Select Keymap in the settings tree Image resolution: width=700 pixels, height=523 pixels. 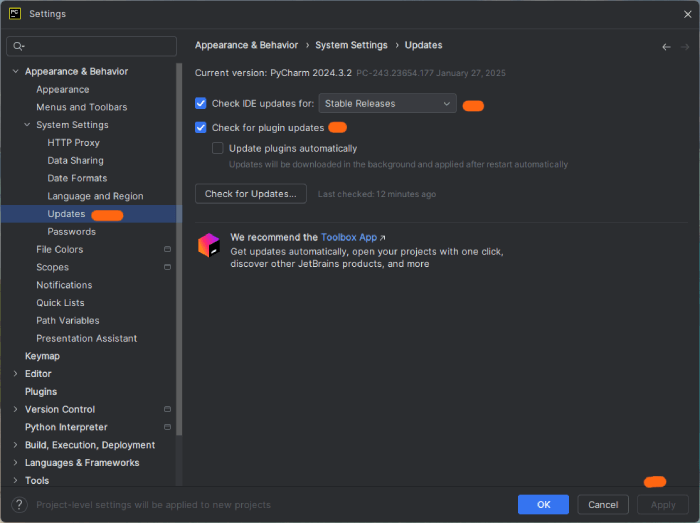tap(42, 356)
